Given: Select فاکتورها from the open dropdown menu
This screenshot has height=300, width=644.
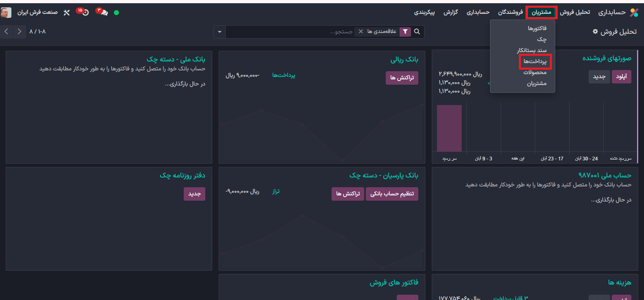Looking at the screenshot, I should pos(537,28).
